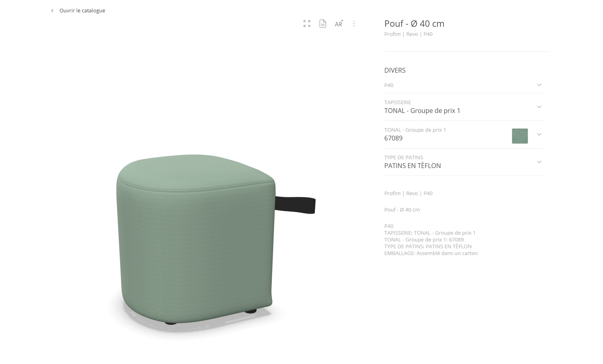The width and height of the screenshot is (603, 364).
Task: Open the three-dot more options menu
Action: pyautogui.click(x=354, y=24)
